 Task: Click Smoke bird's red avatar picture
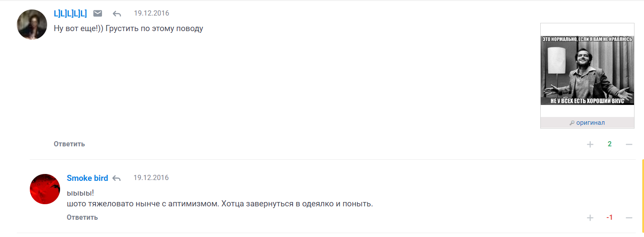[x=45, y=189]
